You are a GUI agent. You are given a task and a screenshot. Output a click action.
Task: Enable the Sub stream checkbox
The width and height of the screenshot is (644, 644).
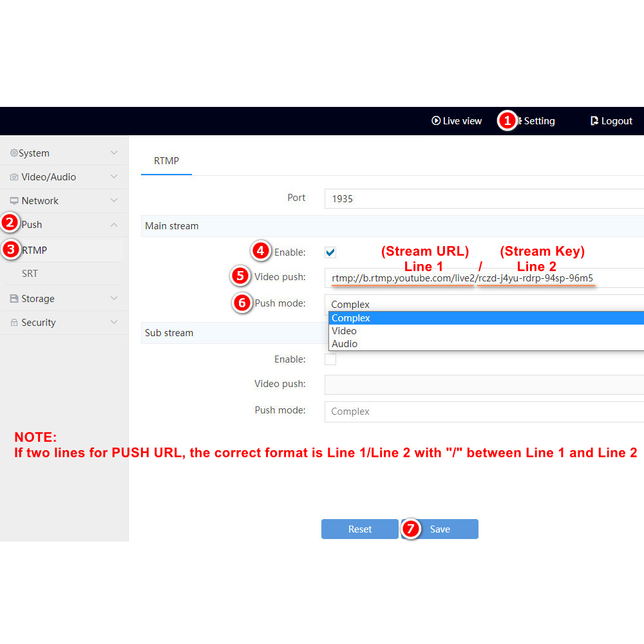click(330, 359)
